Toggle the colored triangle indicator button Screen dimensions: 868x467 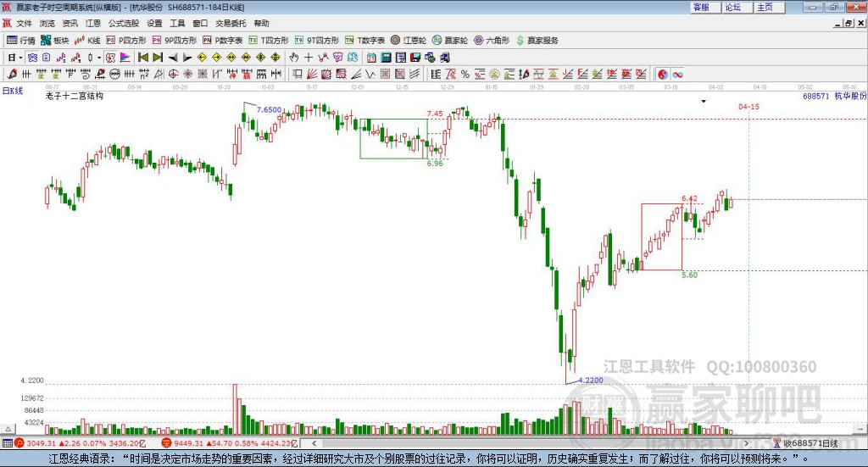point(125,58)
